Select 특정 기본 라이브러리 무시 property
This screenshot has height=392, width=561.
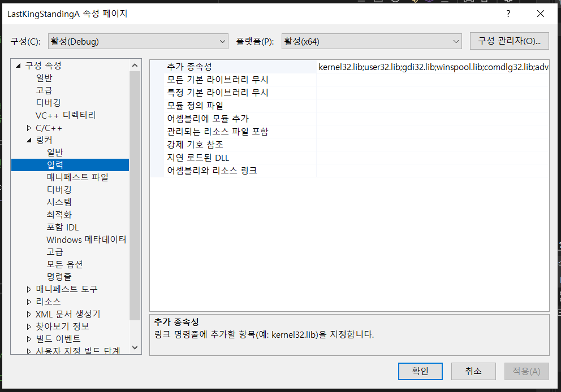[x=218, y=93]
